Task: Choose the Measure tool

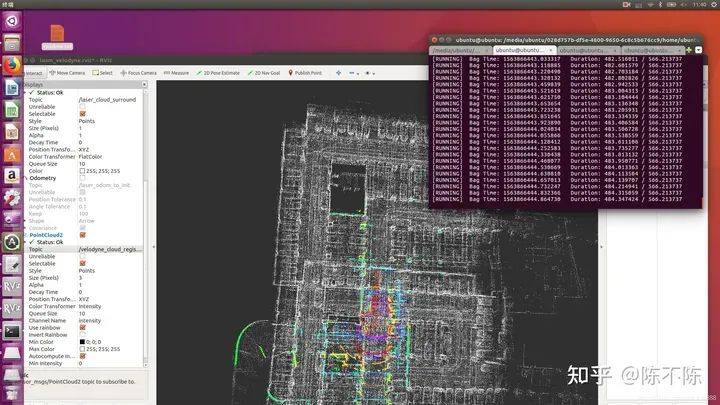Action: (176, 73)
